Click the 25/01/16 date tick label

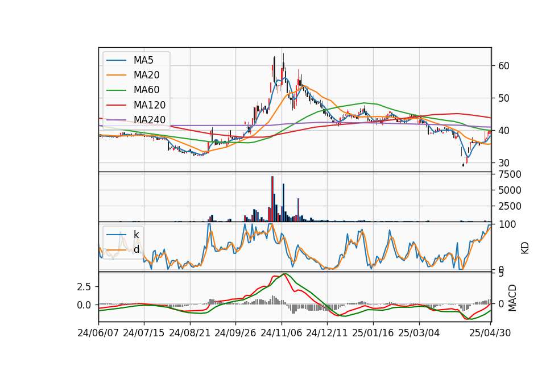pyautogui.click(x=373, y=333)
